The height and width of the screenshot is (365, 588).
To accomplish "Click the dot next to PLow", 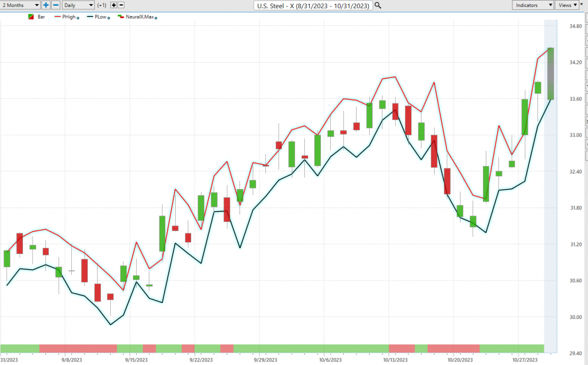I will pyautogui.click(x=109, y=18).
